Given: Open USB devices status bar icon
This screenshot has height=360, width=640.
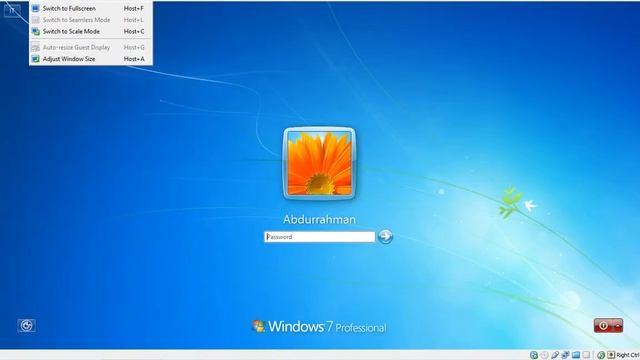Looking at the screenshot, I should (x=555, y=355).
